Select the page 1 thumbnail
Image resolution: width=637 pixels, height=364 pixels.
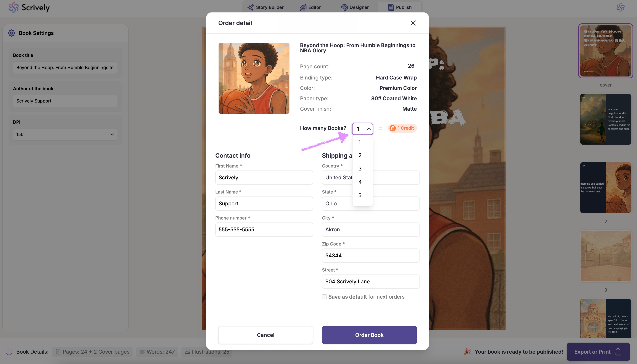[x=605, y=119]
